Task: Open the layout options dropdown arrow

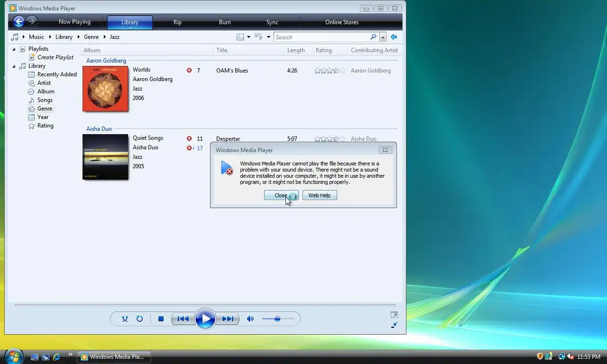Action: 248,37
